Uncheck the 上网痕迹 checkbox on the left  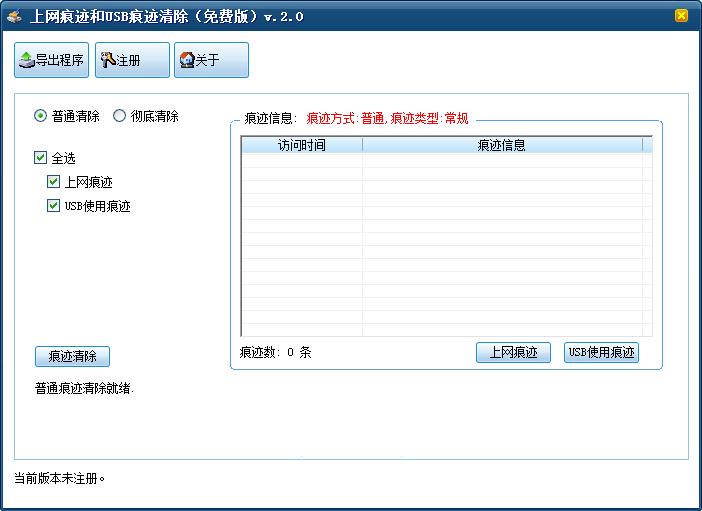click(54, 182)
